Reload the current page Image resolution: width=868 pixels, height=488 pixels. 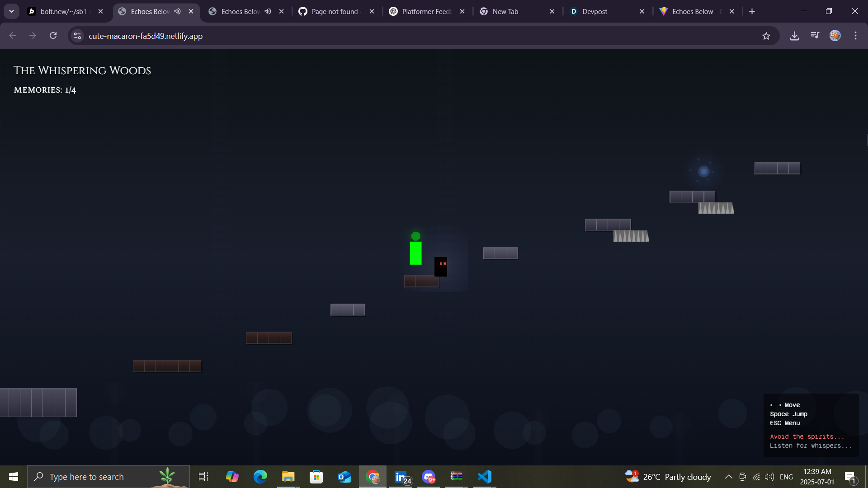click(53, 36)
